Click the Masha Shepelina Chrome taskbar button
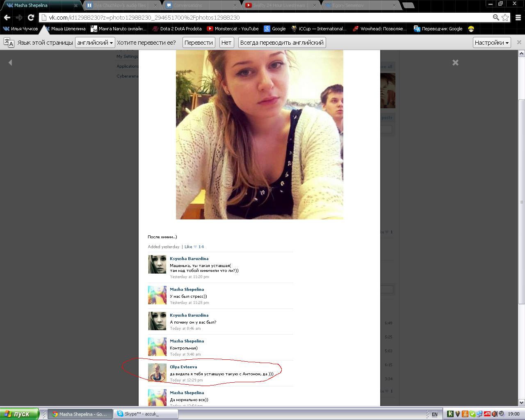Screen dimensions: 525x420 pyautogui.click(x=80, y=414)
